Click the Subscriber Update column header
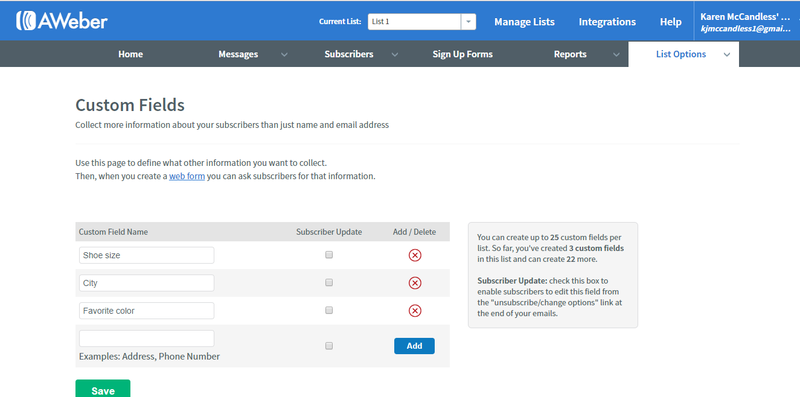The image size is (800, 397). point(329,232)
